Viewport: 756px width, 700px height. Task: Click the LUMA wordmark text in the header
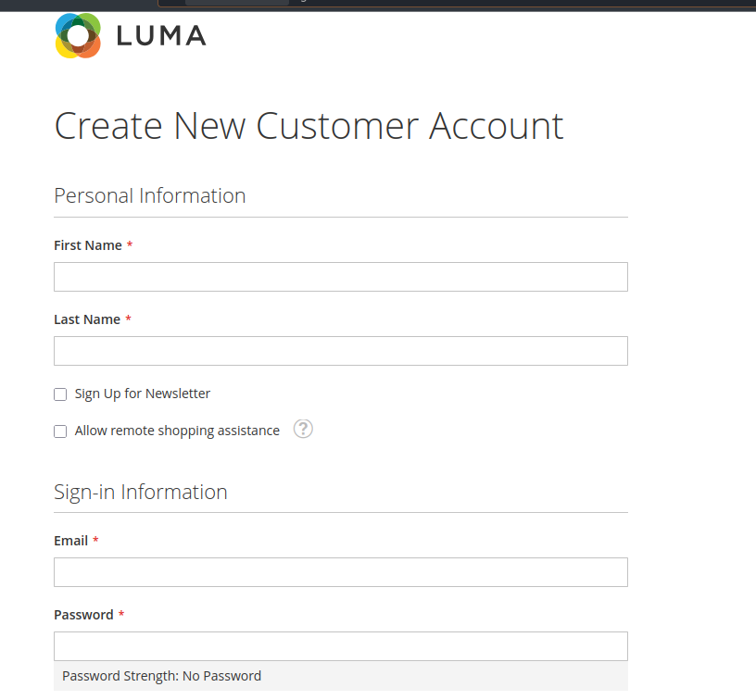[x=161, y=36]
